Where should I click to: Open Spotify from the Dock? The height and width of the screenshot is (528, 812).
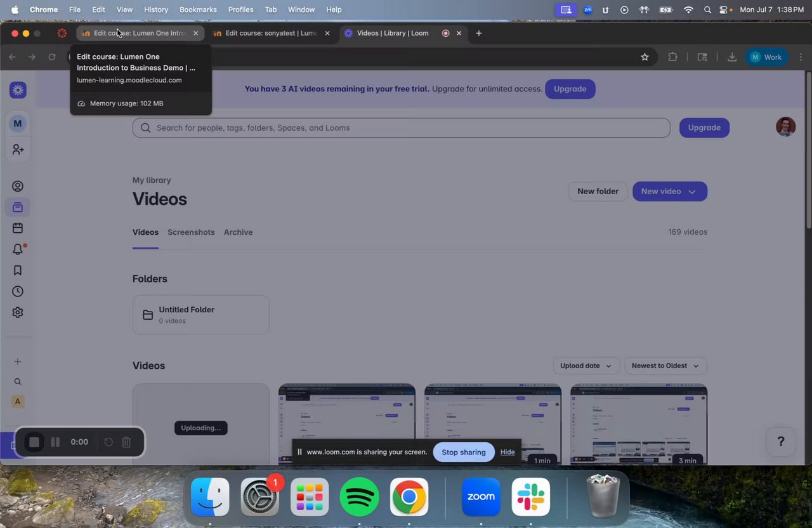[360, 497]
